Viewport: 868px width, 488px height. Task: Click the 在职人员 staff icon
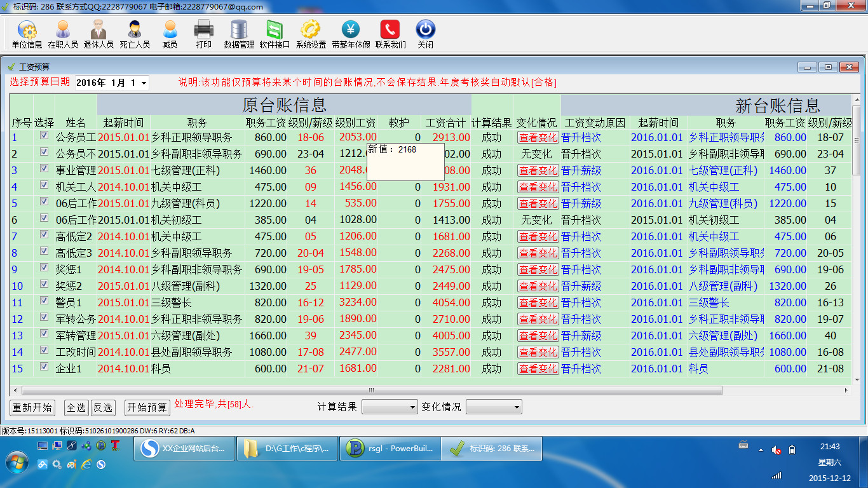point(63,34)
